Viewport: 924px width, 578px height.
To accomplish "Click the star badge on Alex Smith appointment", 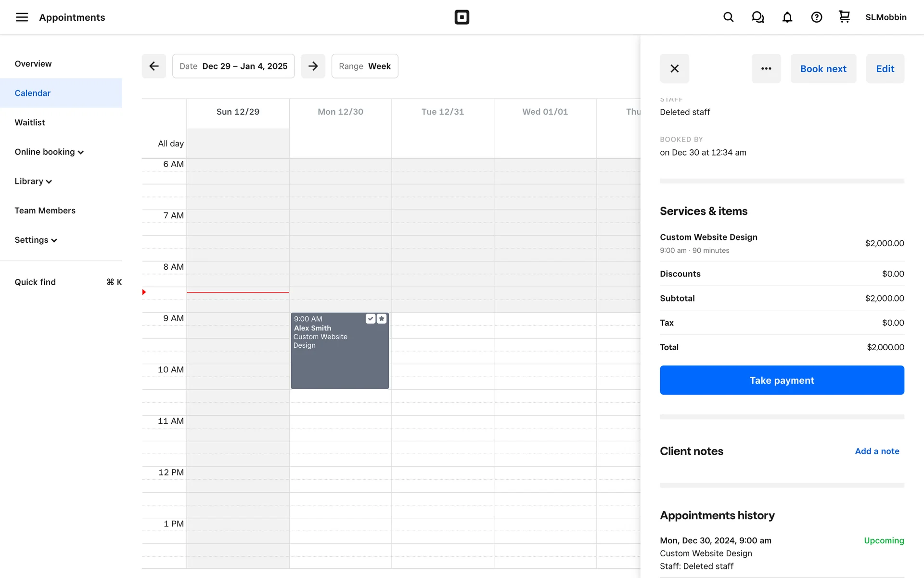I will [x=382, y=319].
